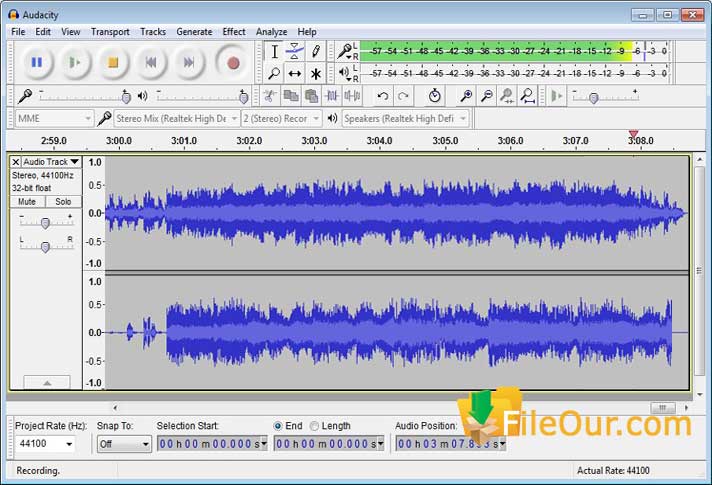Click the Copy icon in edit toolbar

pyautogui.click(x=291, y=96)
